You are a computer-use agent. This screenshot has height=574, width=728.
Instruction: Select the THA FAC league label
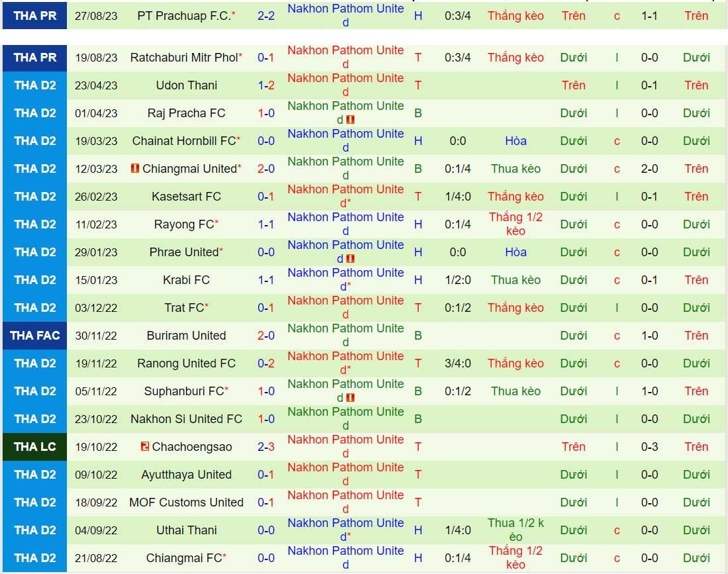(34, 336)
